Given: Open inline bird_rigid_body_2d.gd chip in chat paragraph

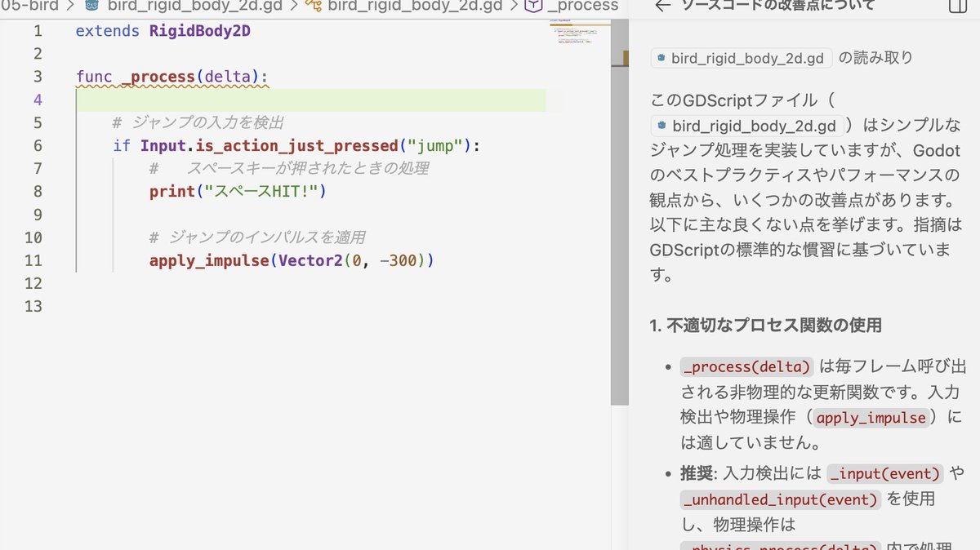Looking at the screenshot, I should click(749, 126).
